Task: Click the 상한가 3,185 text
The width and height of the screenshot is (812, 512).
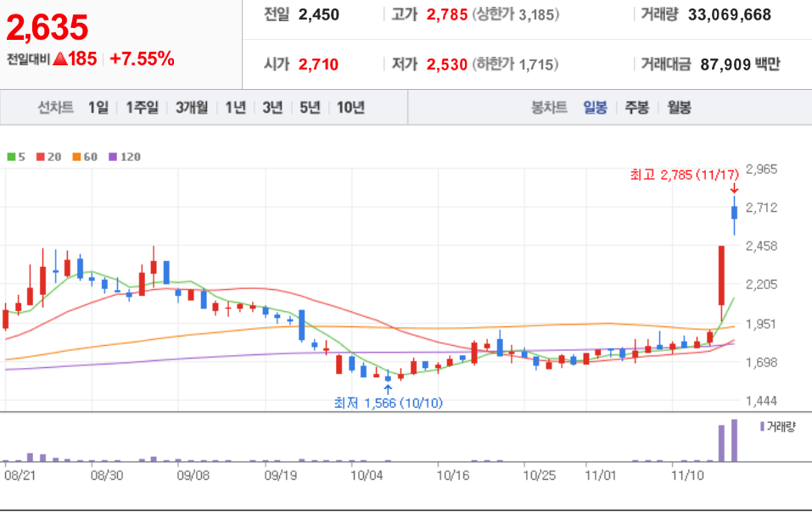Action: click(515, 15)
